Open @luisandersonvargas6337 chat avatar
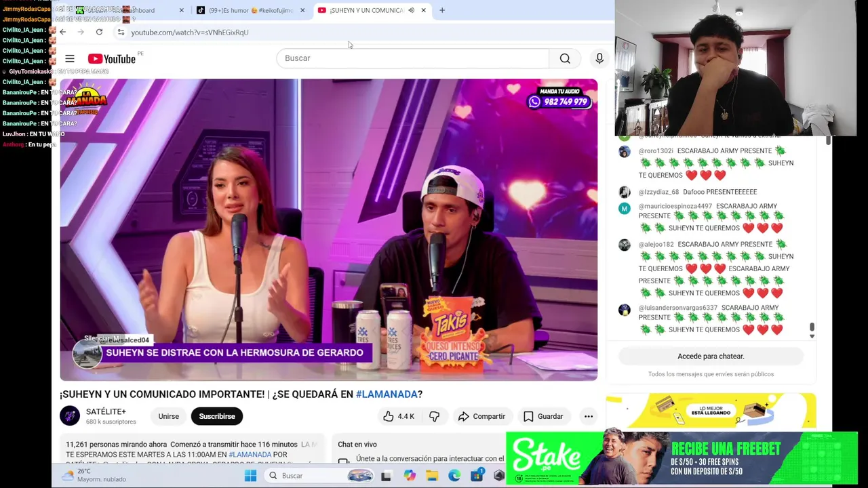 pyautogui.click(x=625, y=310)
